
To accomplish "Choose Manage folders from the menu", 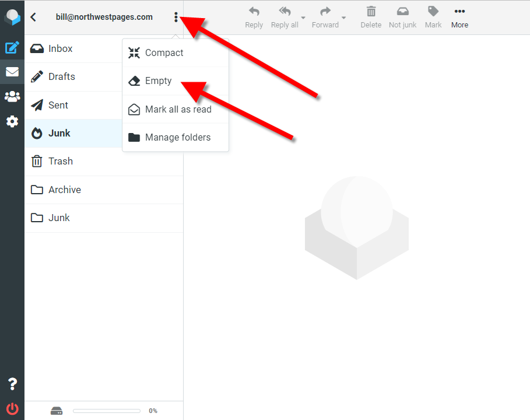I will tap(176, 137).
